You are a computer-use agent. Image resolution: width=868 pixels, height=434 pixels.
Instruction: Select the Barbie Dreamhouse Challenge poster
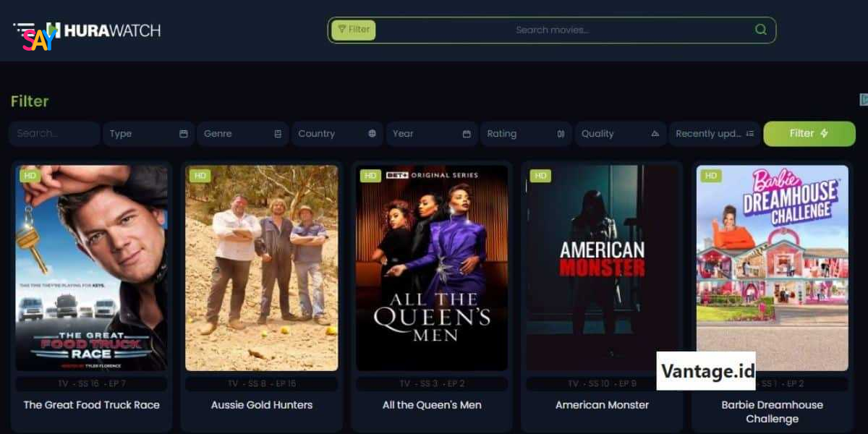tap(772, 268)
